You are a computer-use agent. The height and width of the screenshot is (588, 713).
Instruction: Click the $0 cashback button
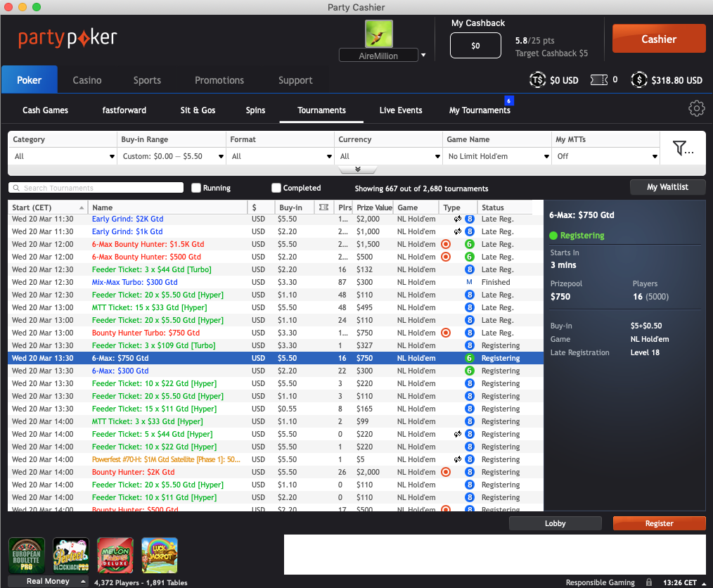[x=475, y=46]
